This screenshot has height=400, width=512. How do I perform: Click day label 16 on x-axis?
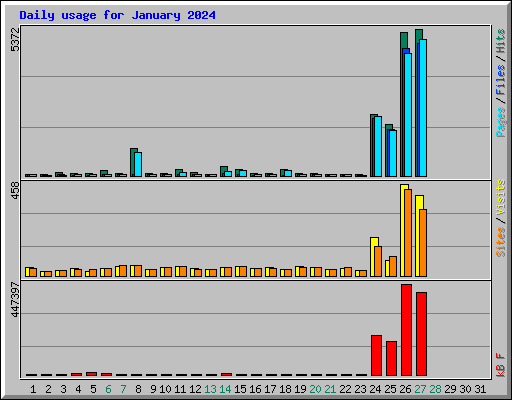[x=255, y=389]
